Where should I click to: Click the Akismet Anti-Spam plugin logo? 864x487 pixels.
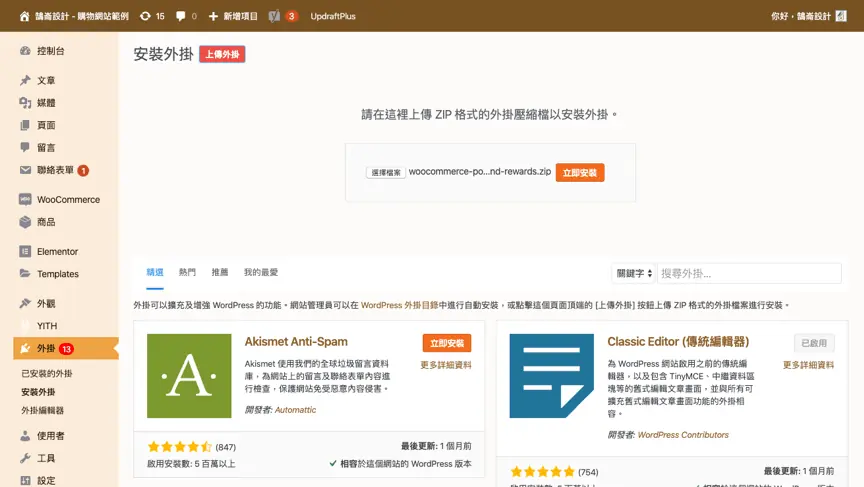pyautogui.click(x=189, y=376)
